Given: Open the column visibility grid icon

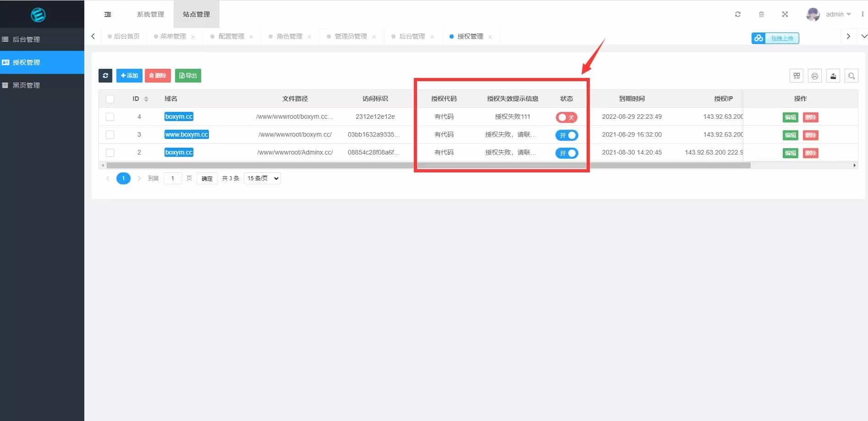Looking at the screenshot, I should (796, 76).
